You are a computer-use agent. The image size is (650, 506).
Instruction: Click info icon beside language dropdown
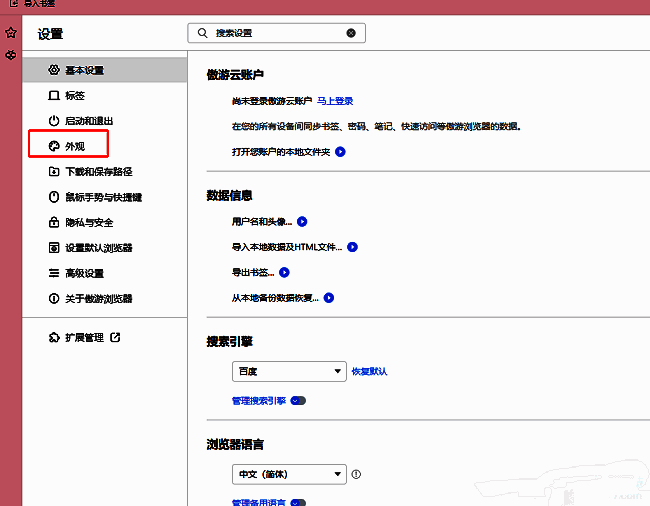tap(356, 474)
